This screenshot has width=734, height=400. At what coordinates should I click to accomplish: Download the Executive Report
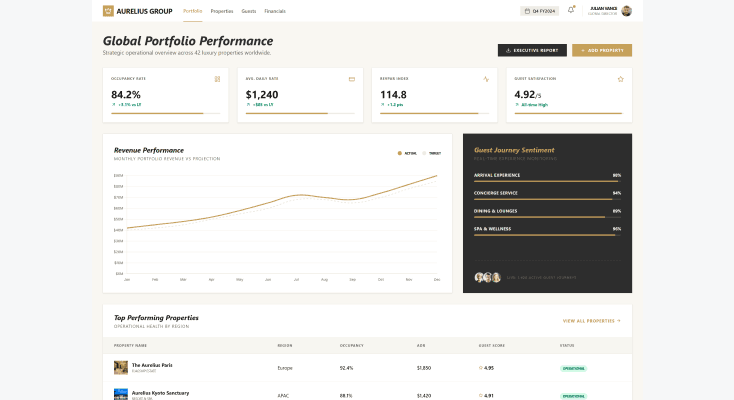click(532, 50)
